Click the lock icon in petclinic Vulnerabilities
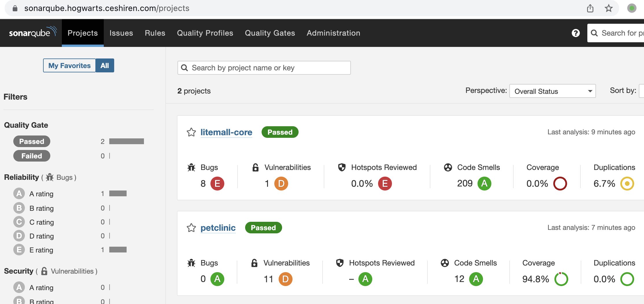The image size is (644, 304). (254, 263)
